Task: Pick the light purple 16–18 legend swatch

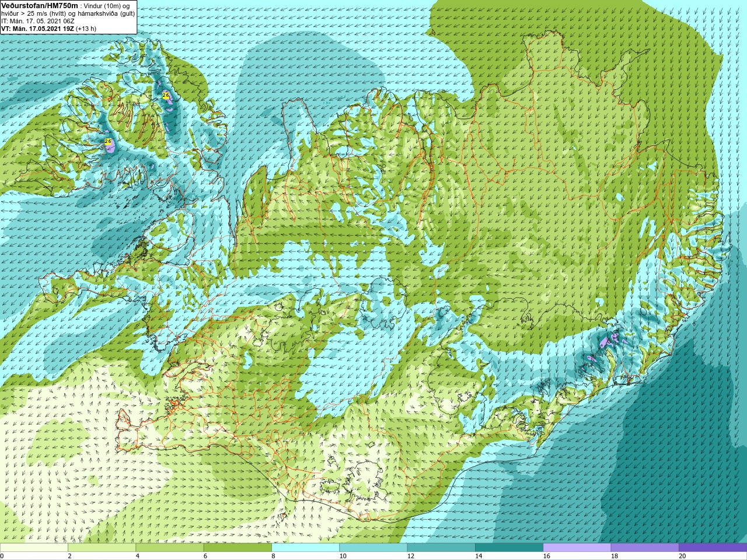Action: click(x=577, y=548)
